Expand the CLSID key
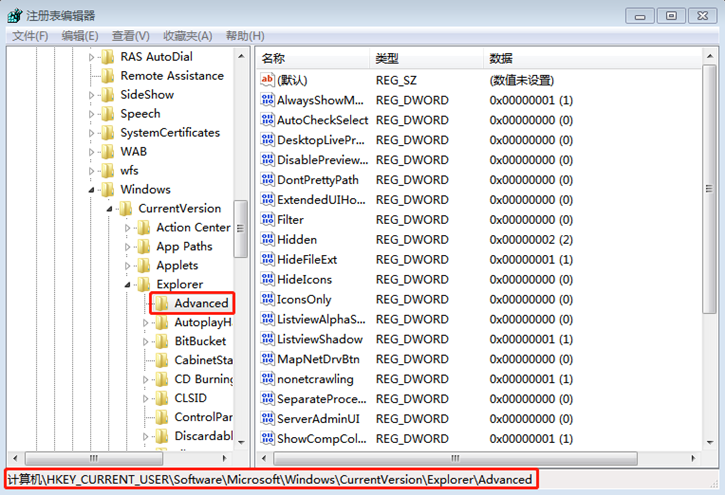725x495 pixels. tap(145, 398)
